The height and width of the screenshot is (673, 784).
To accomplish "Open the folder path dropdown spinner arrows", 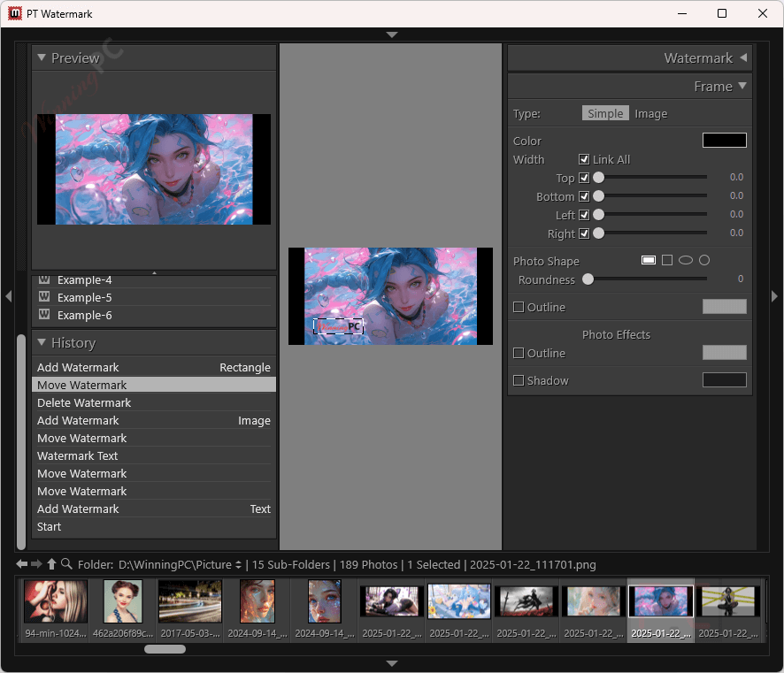I will (x=239, y=564).
